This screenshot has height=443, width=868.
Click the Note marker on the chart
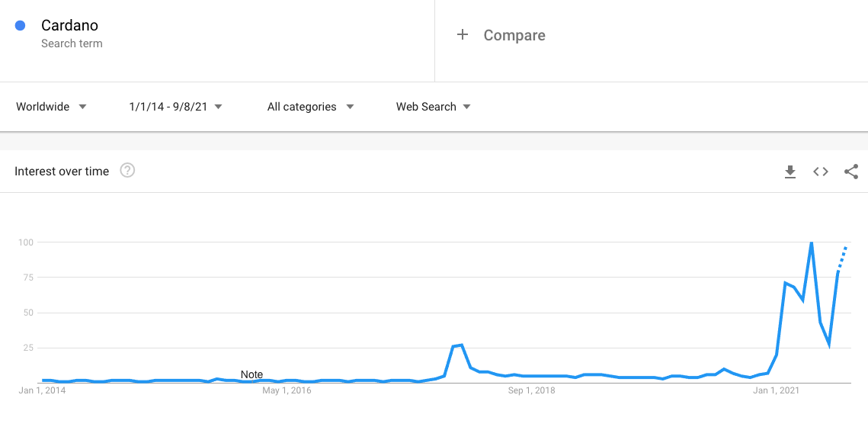pos(251,375)
